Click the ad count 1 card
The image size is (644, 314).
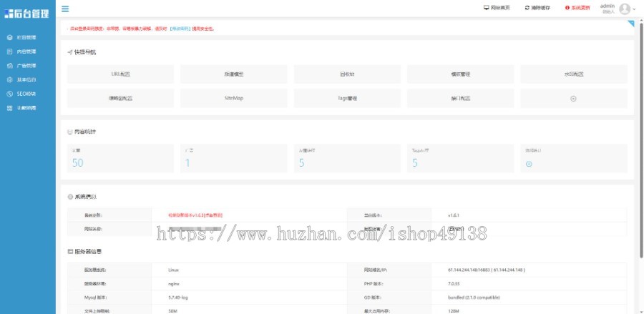click(234, 158)
